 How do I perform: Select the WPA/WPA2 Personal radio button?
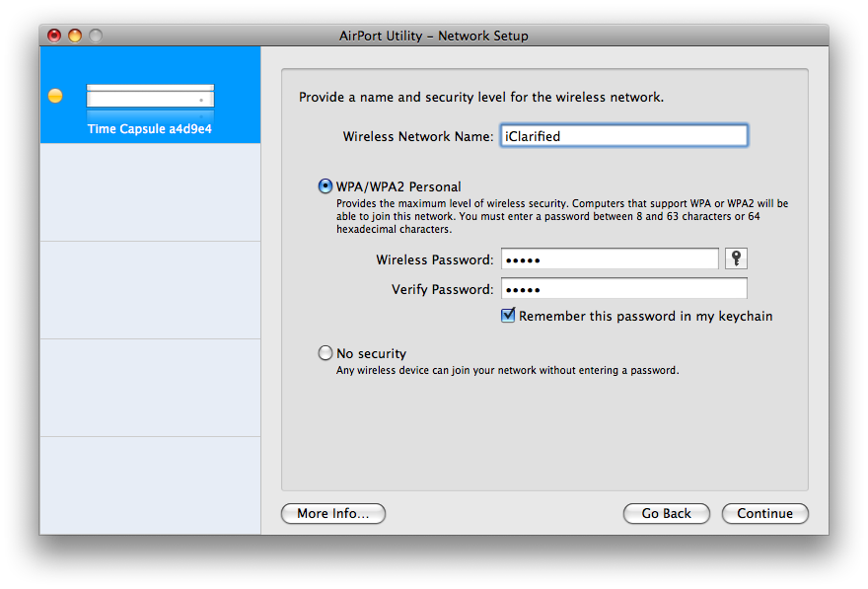pos(325,185)
